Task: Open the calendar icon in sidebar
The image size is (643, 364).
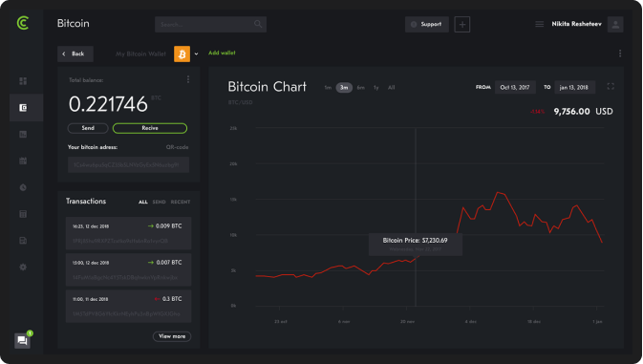Action: [23, 161]
